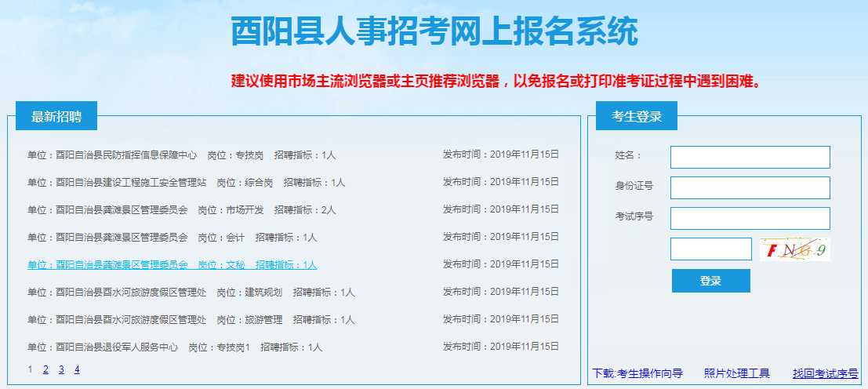Click the captcha code input box
This screenshot has width=868, height=389.
(710, 249)
